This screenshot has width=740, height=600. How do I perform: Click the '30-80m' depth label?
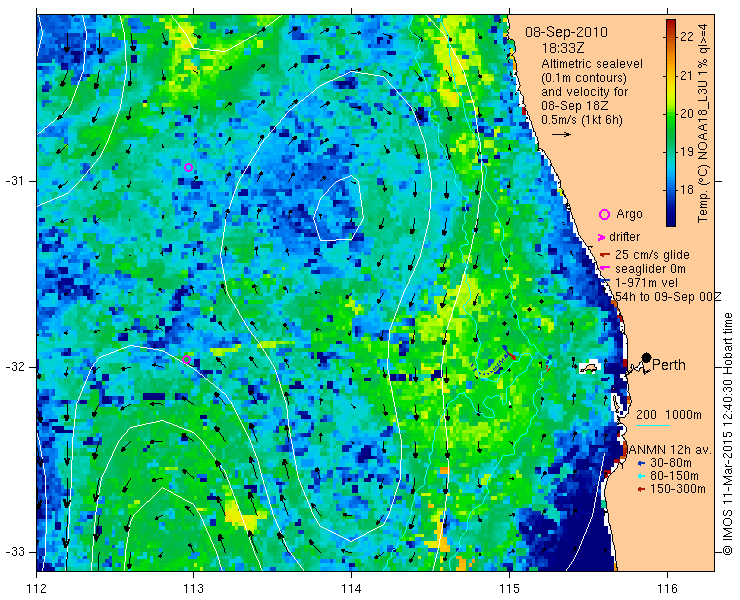671,463
